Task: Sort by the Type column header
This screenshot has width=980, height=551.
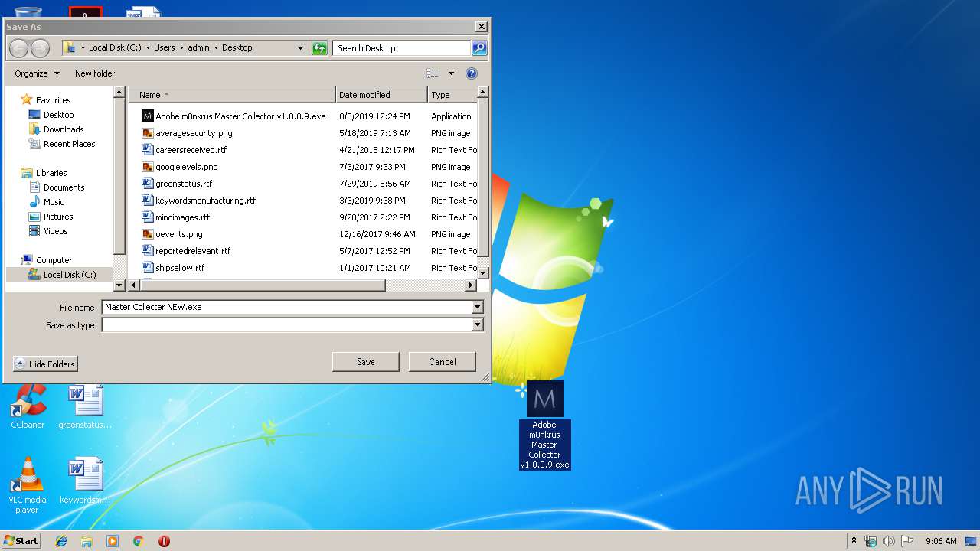Action: [x=452, y=95]
